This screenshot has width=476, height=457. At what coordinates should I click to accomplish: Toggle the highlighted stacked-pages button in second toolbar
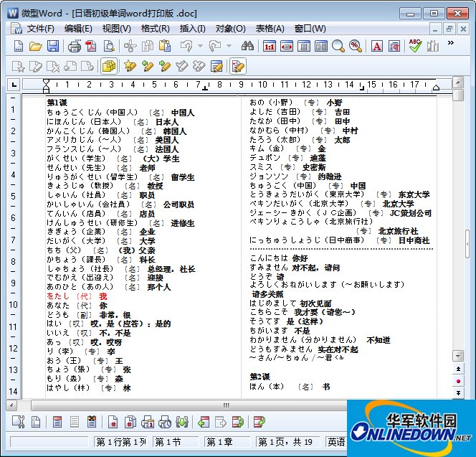coord(109,66)
